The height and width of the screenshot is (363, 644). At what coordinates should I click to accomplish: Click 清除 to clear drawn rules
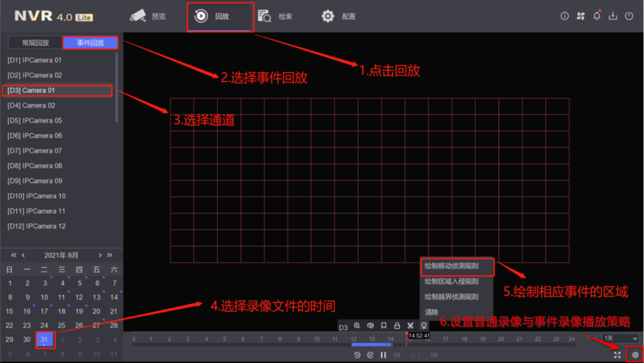click(431, 312)
